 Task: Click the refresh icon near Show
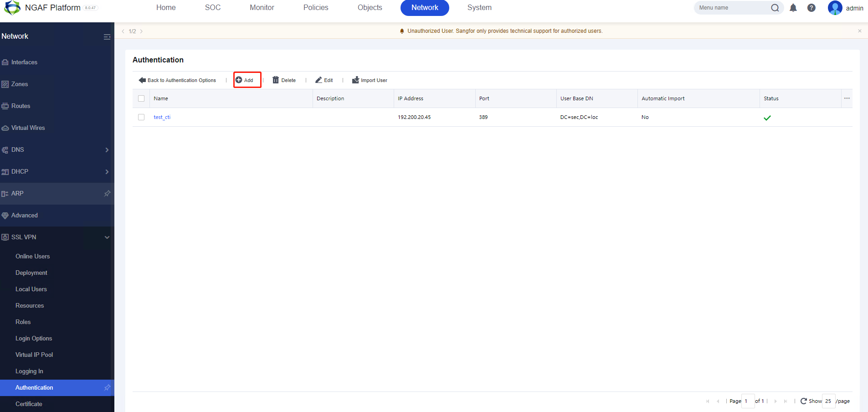click(803, 401)
